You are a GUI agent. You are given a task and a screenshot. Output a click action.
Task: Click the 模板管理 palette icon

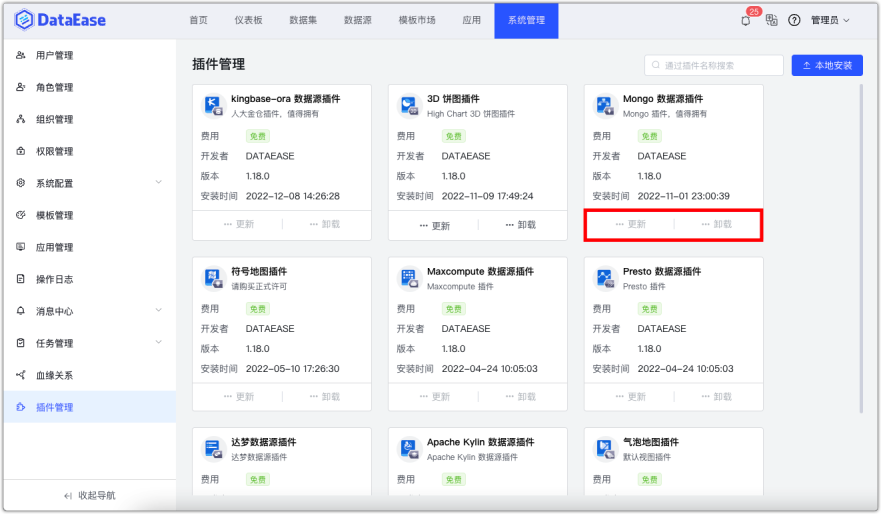pyautogui.click(x=21, y=215)
